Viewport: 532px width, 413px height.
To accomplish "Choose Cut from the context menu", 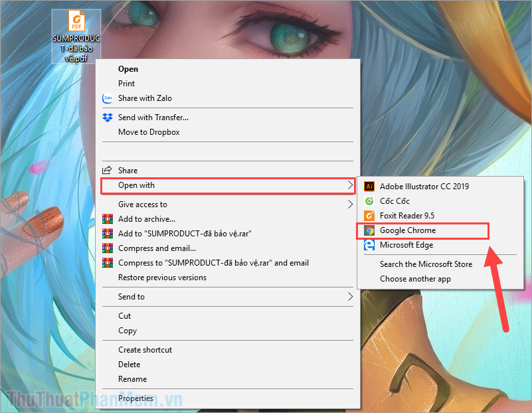I will click(228, 316).
